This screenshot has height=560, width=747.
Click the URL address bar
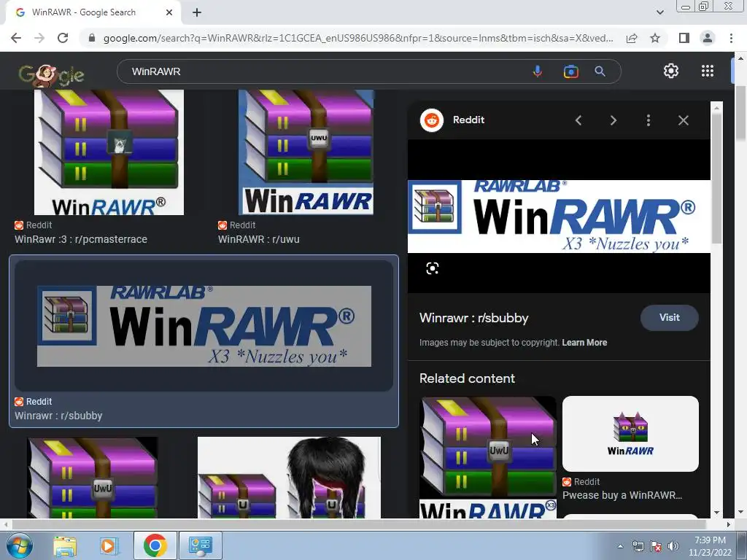pos(357,38)
